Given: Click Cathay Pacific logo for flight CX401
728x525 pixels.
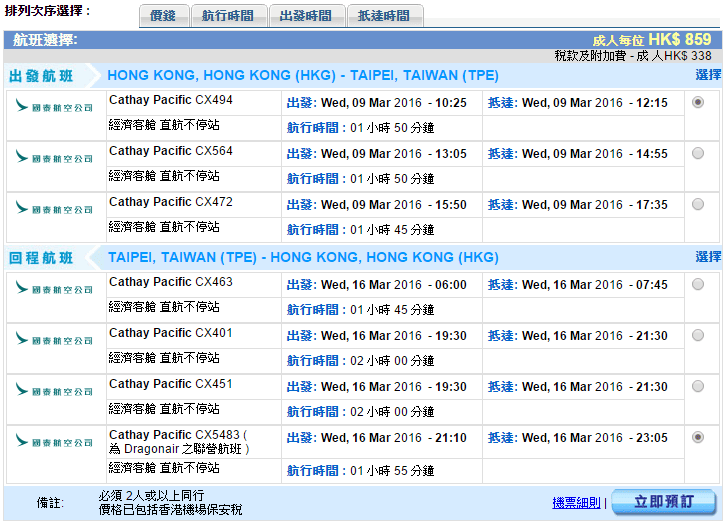Looking at the screenshot, I should 55,339.
